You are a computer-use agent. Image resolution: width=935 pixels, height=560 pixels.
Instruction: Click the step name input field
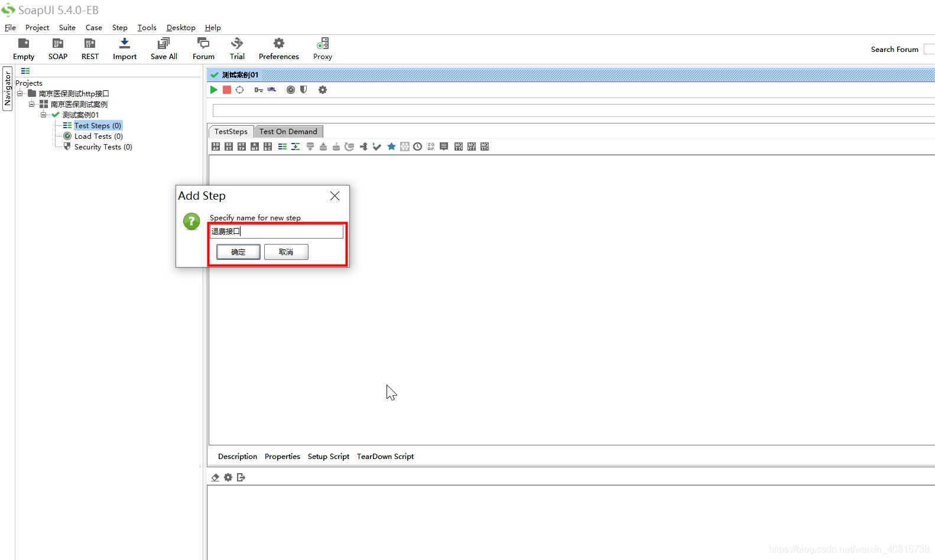click(x=277, y=231)
